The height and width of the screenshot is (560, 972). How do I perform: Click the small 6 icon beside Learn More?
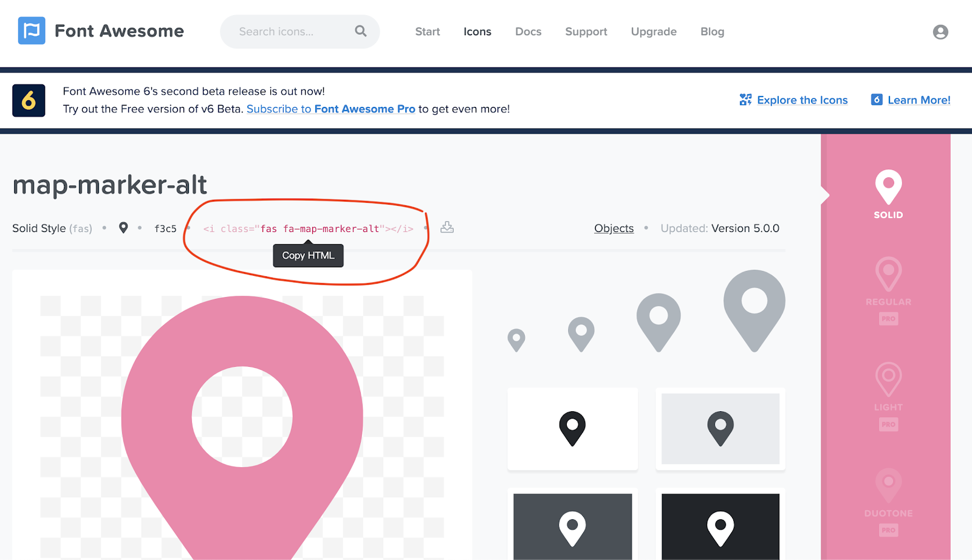877,100
